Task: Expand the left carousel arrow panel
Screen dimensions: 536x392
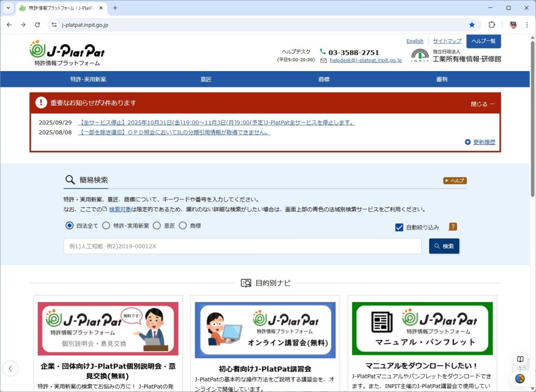Action: click(x=10, y=368)
